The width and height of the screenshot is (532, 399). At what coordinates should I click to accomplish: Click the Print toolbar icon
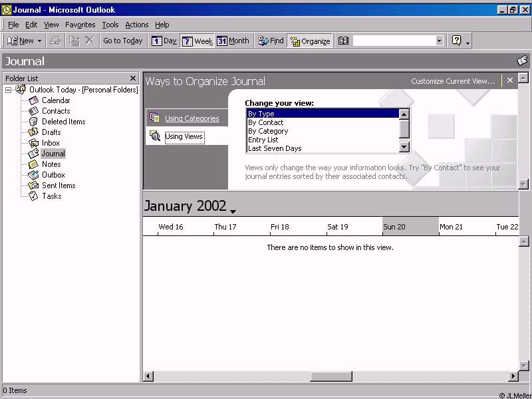[x=55, y=41]
